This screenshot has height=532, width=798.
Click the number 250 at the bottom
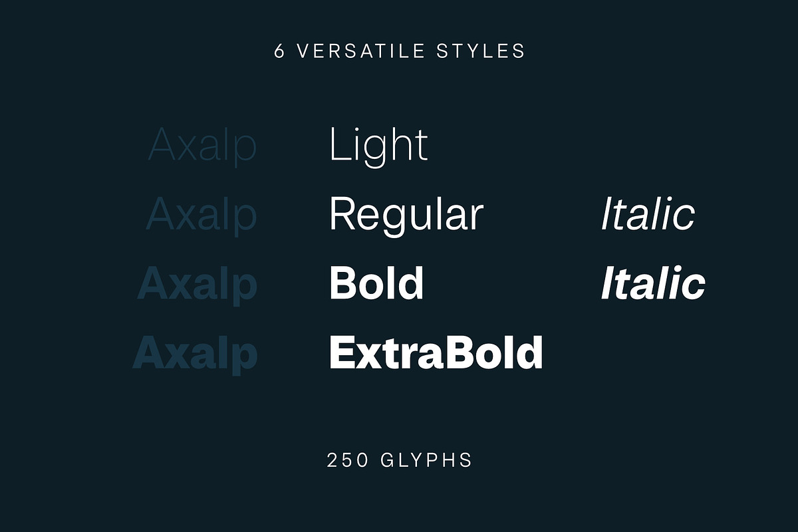coord(346,460)
